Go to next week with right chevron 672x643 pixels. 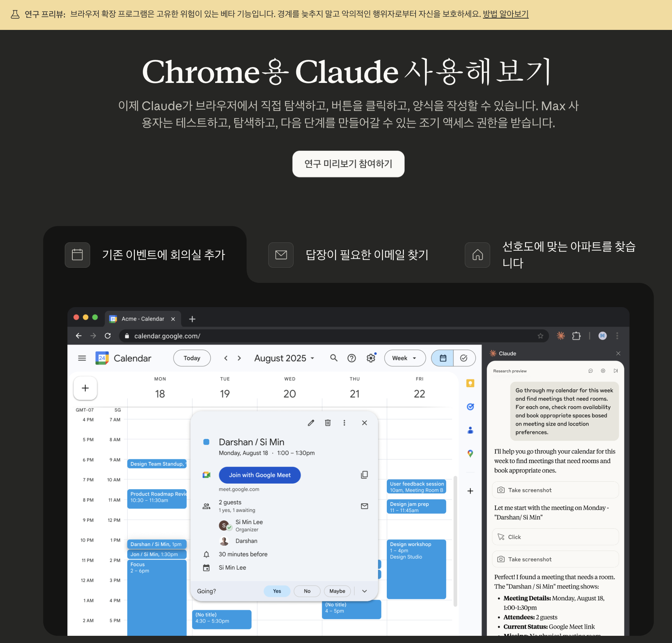tap(239, 358)
